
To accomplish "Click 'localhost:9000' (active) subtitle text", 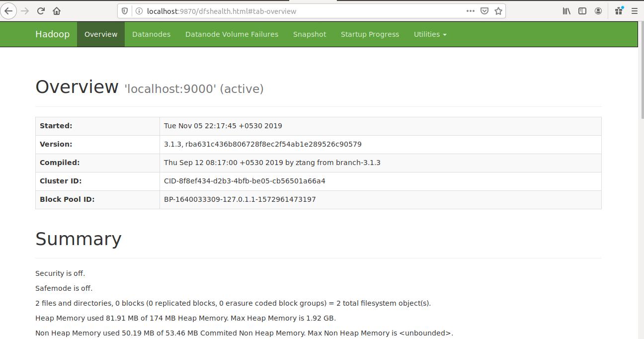I will click(194, 89).
